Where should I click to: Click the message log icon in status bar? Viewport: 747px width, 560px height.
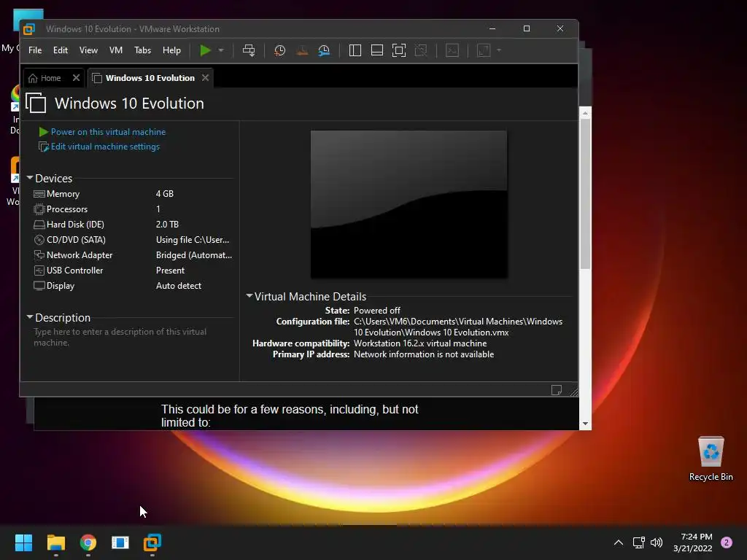point(557,390)
